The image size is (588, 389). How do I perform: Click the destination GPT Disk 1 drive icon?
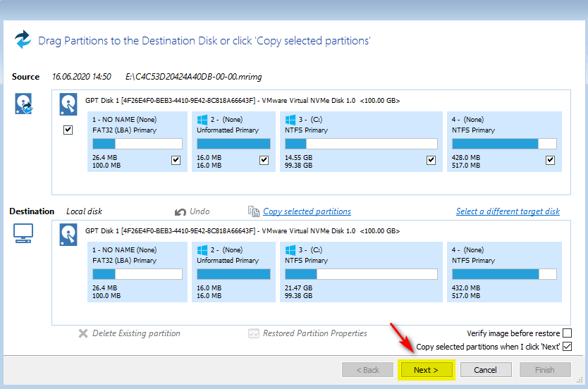(x=68, y=234)
